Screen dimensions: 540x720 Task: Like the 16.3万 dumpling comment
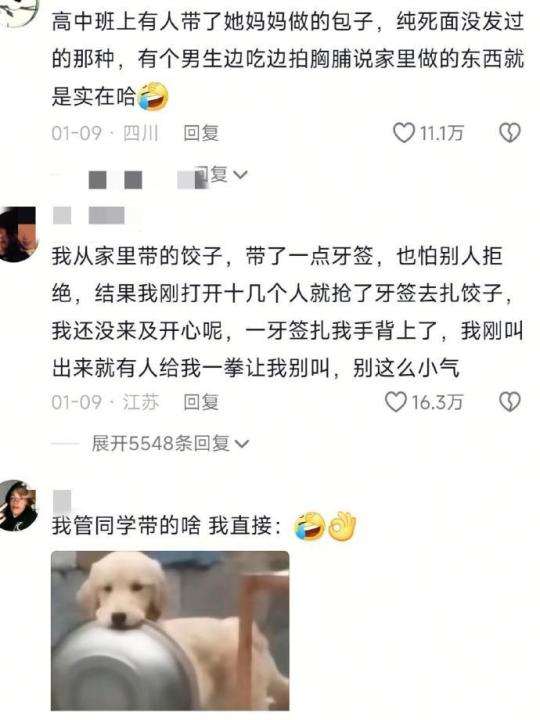tap(395, 402)
